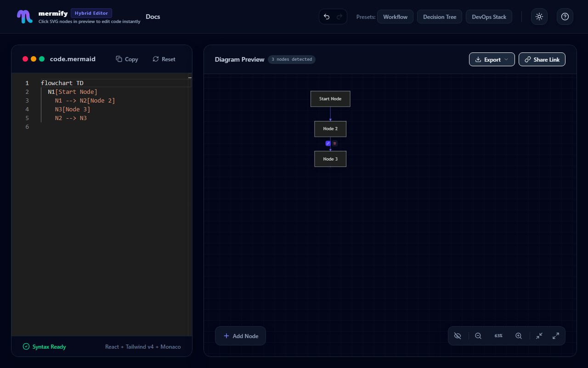The image size is (588, 368).
Task: Click the '3 nodes detected' badge
Action: click(x=292, y=59)
